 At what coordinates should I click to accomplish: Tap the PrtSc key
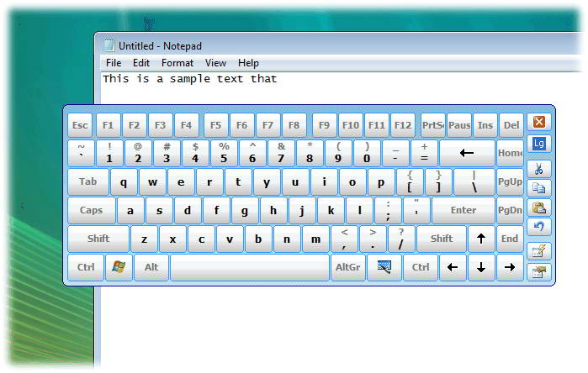[x=433, y=125]
